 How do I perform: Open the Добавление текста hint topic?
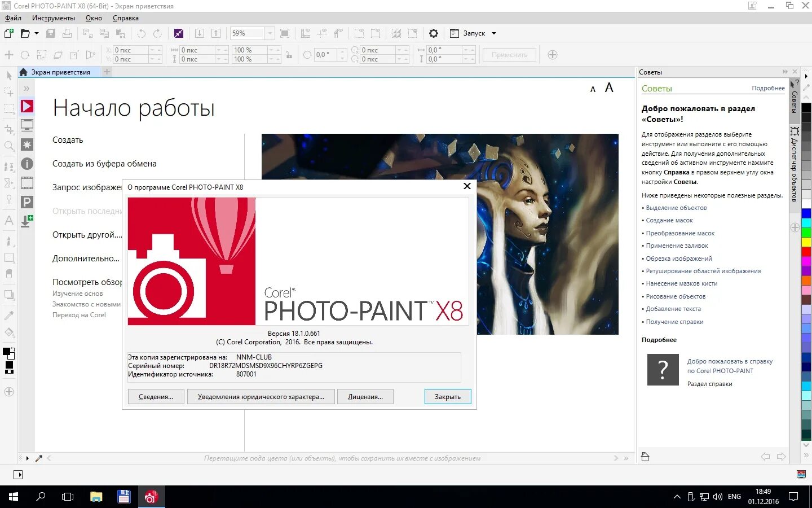pyautogui.click(x=673, y=309)
